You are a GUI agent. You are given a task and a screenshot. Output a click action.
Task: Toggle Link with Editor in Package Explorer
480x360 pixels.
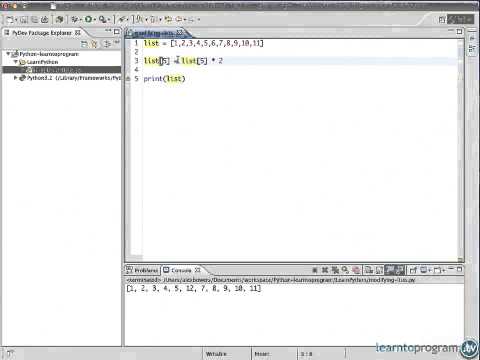pos(94,44)
